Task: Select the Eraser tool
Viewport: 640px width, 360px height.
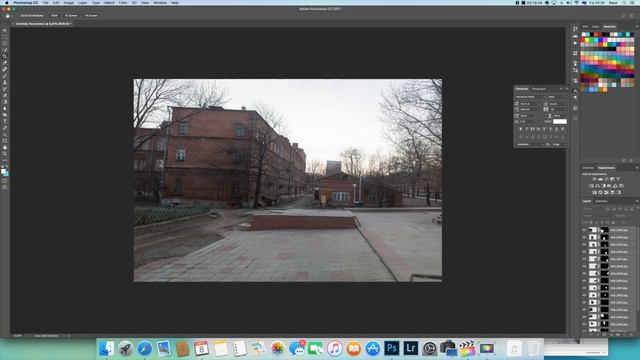Action: [x=5, y=96]
